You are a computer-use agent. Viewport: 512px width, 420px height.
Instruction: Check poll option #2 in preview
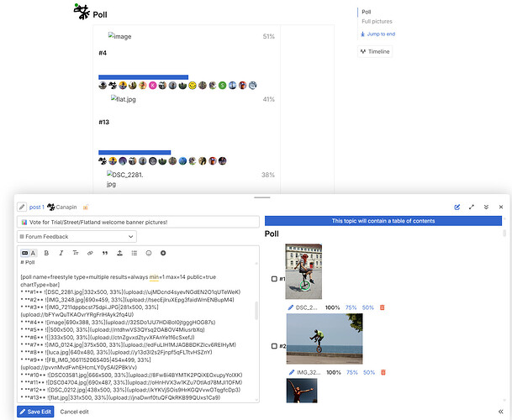[x=274, y=346]
